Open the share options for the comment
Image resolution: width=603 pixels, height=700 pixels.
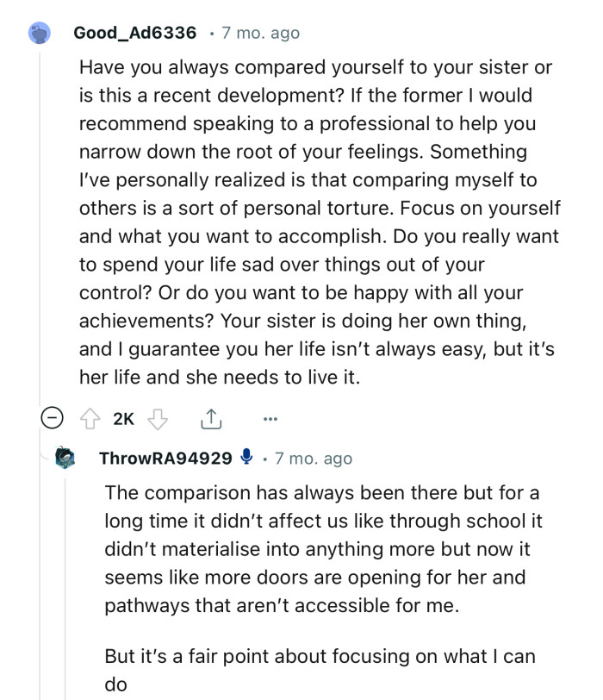pos(209,418)
